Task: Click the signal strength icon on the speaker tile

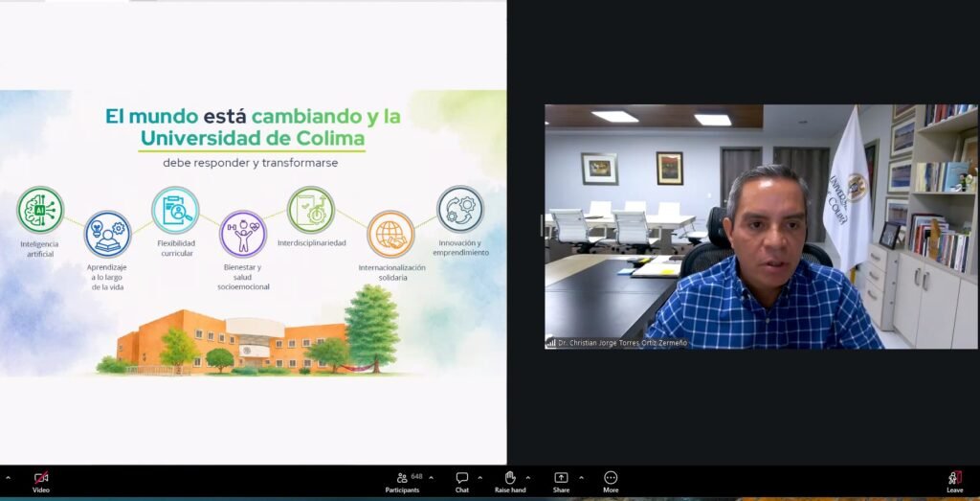Action: click(550, 343)
